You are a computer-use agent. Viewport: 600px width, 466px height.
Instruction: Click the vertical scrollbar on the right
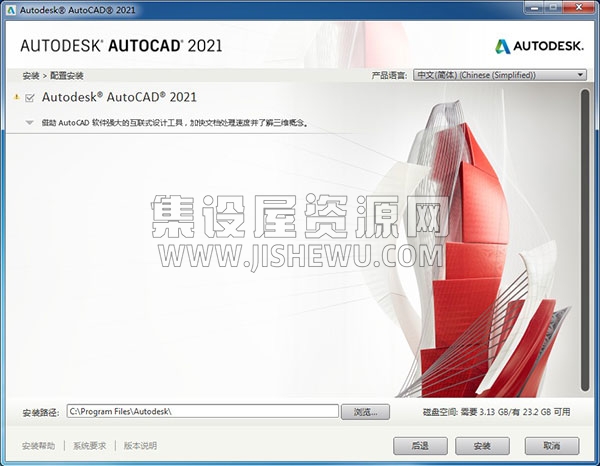coord(585,240)
